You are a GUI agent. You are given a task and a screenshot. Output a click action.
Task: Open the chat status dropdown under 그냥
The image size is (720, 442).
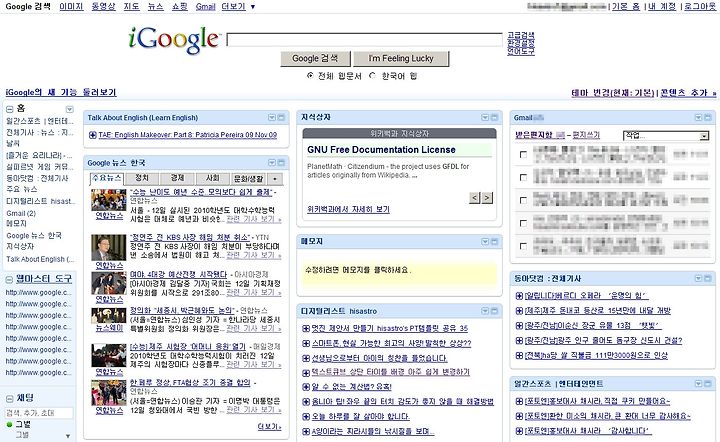coord(68,436)
